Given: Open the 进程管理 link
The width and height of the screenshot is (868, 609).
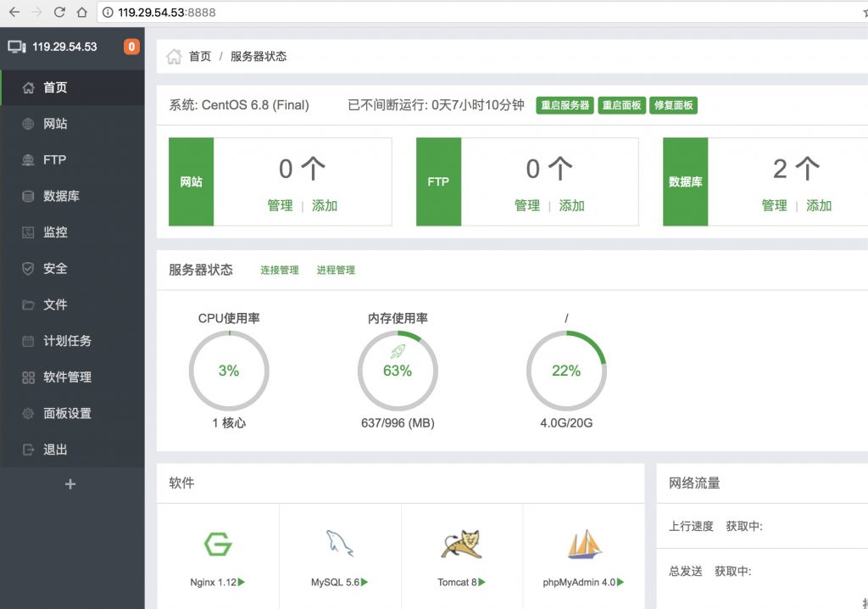Looking at the screenshot, I should pyautogui.click(x=336, y=271).
